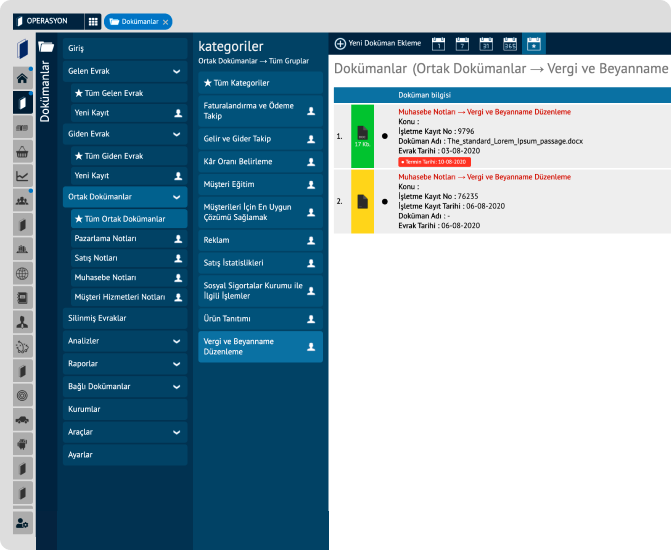
Task: Click the open folder icon above Dokümanlar label
Action: (x=46, y=46)
